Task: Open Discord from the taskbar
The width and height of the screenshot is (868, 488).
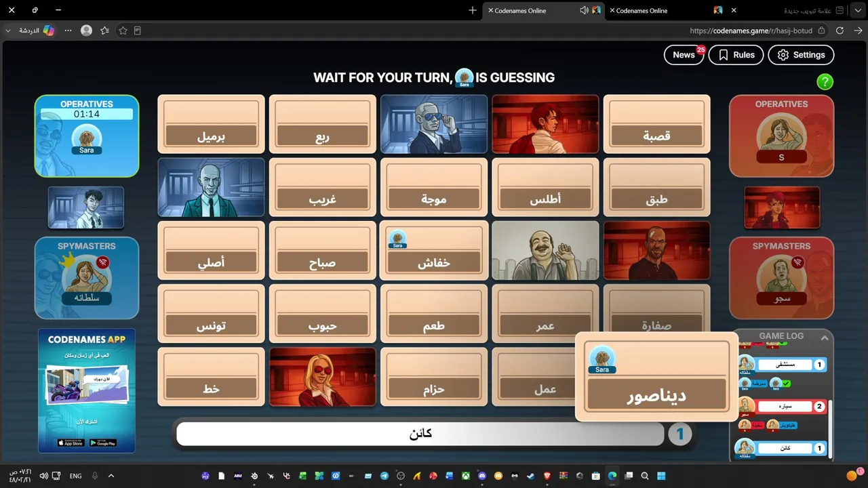Action: tap(482, 476)
